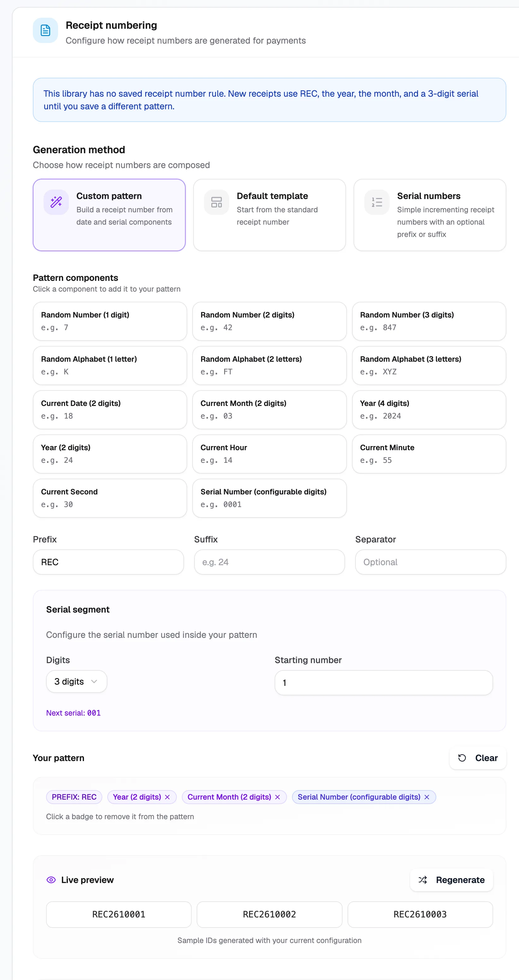Click sample ID REC2610001
The height and width of the screenshot is (980, 519).
click(119, 914)
